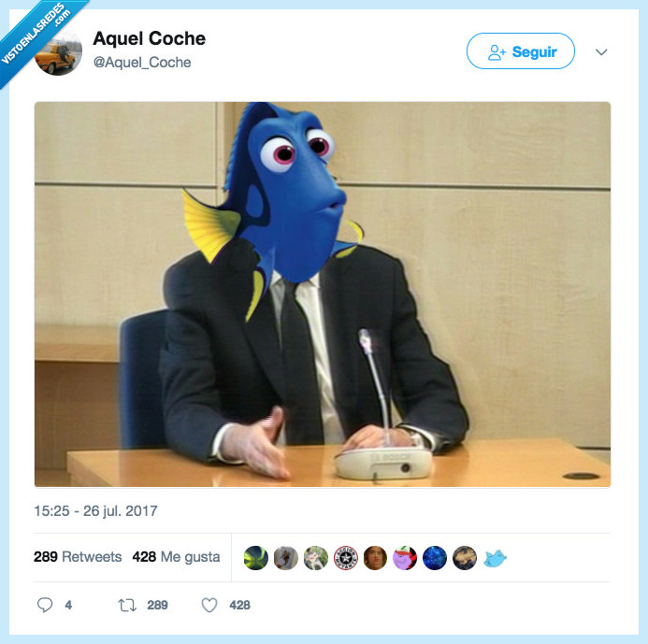Image resolution: width=648 pixels, height=644 pixels.
Task: View the 289 Retweets list
Action: [x=78, y=557]
